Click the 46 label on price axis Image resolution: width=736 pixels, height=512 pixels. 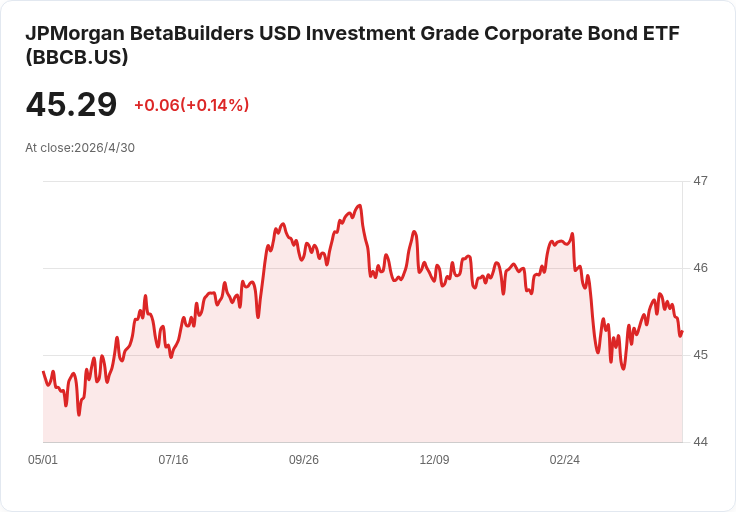point(700,268)
